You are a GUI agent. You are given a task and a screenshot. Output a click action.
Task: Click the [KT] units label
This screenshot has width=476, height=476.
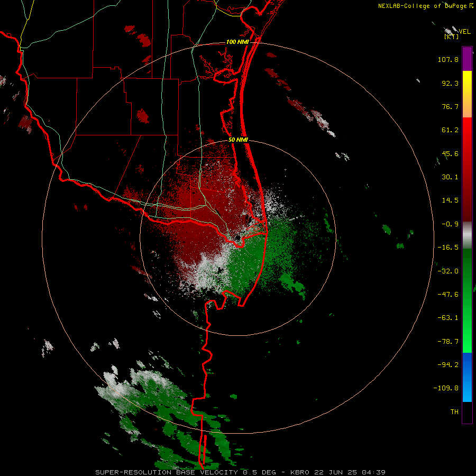(x=452, y=37)
